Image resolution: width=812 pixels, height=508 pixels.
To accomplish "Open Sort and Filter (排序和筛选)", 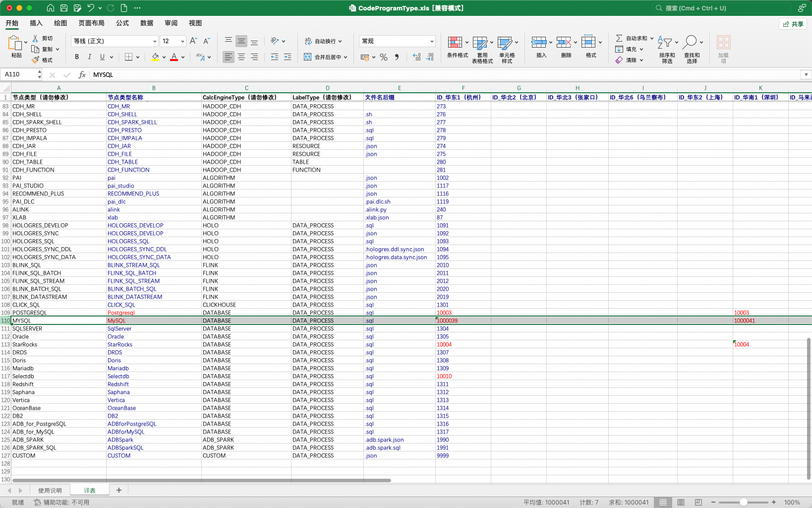I will pos(667,50).
